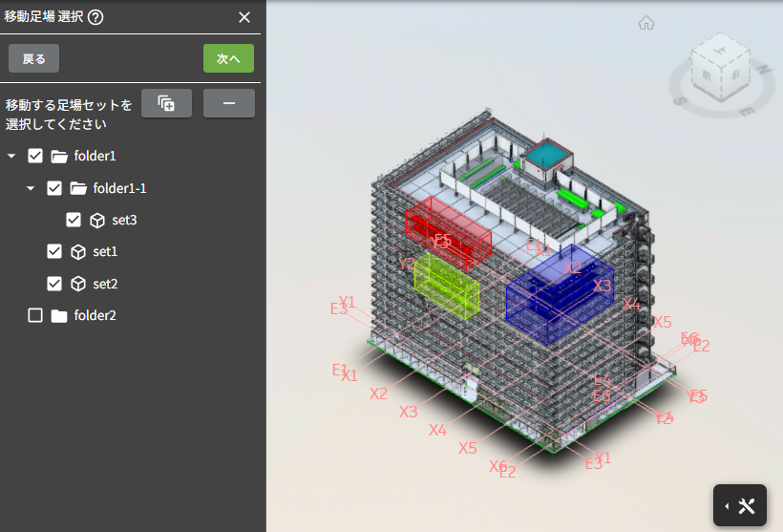Viewport: 783px width, 532px height.
Task: Click the help question mark icon
Action: 95,17
